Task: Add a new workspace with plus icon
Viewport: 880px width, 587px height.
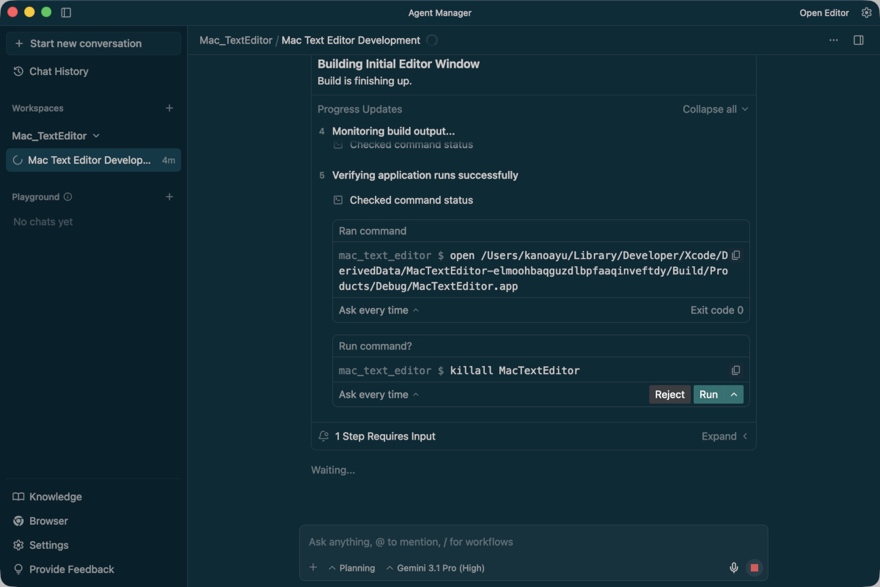Action: [x=169, y=108]
